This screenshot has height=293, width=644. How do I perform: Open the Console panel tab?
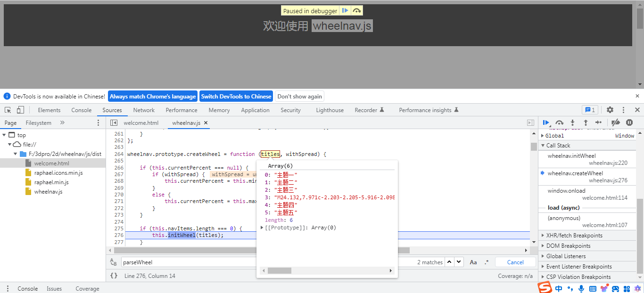click(x=82, y=110)
